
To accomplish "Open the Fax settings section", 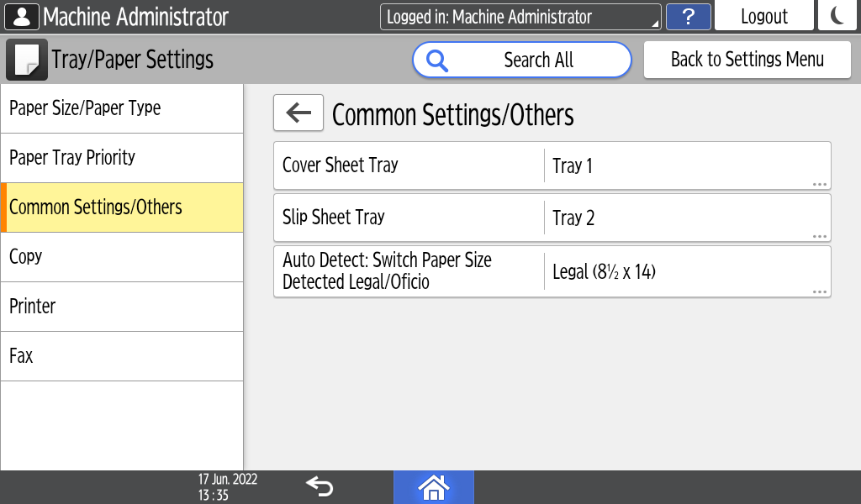I will click(x=122, y=356).
